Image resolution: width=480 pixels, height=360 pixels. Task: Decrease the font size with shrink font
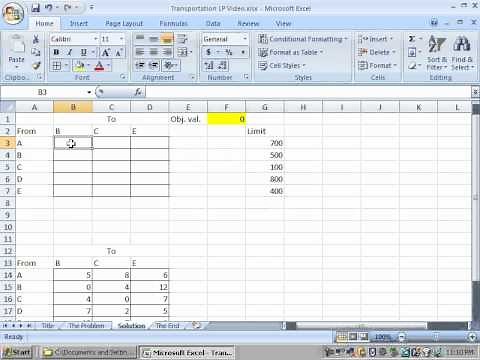(119, 52)
